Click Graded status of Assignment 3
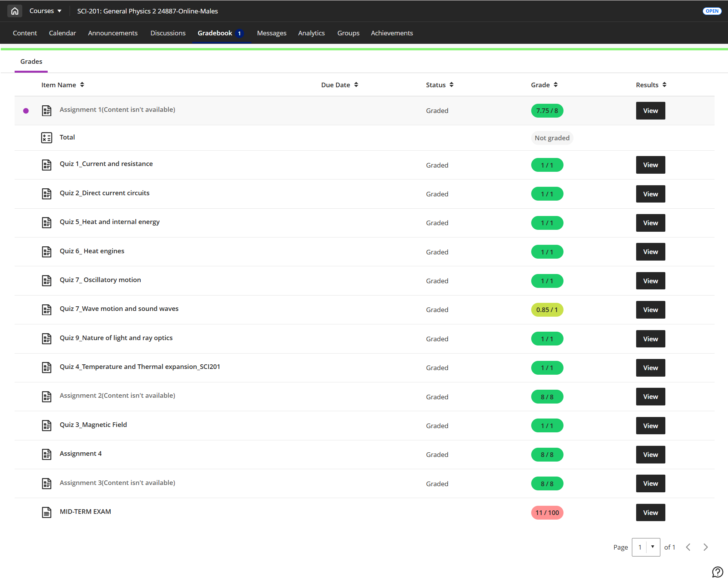Viewport: 728px width, 588px height. [x=437, y=483]
